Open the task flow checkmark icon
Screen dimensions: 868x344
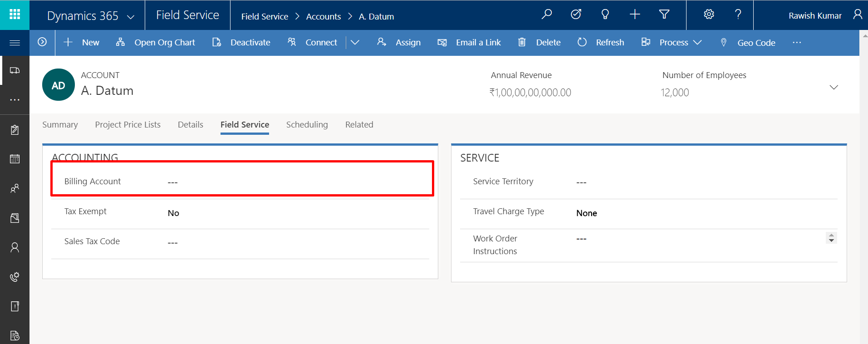[576, 15]
